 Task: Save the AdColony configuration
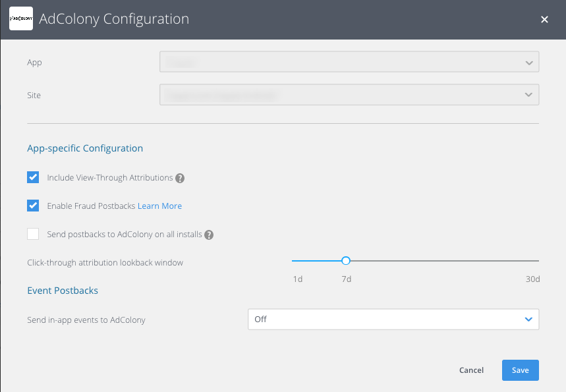point(520,370)
